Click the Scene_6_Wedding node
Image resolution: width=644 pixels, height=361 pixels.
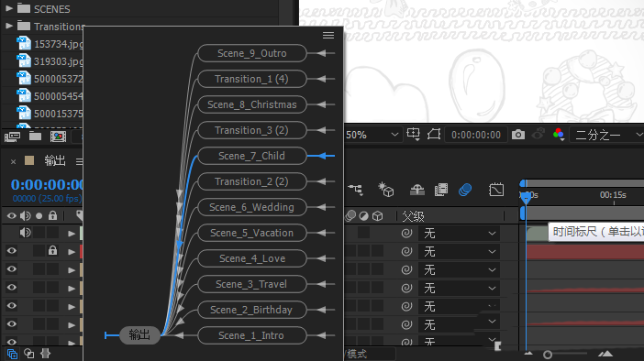[x=252, y=207]
